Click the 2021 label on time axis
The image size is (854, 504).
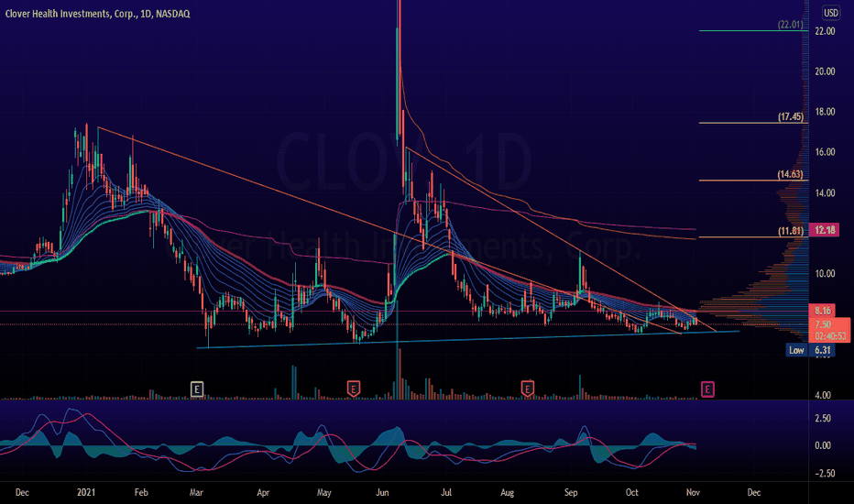point(86,493)
